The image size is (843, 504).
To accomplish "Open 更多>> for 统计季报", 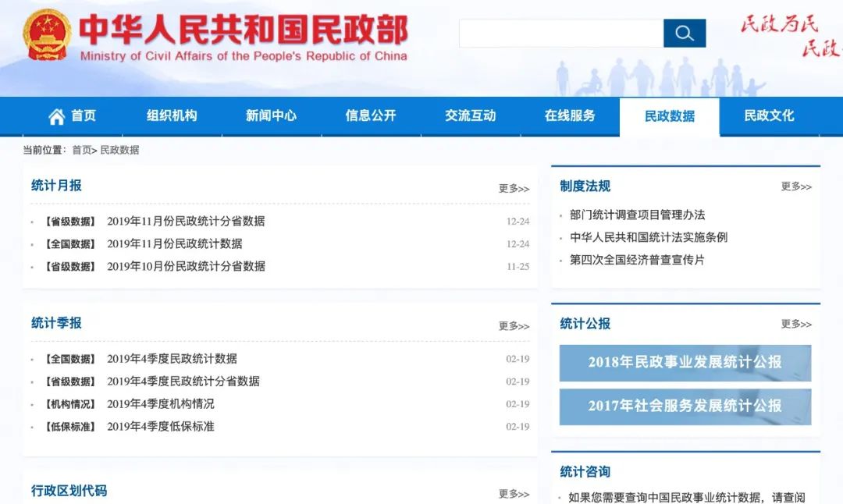I will pos(514,326).
